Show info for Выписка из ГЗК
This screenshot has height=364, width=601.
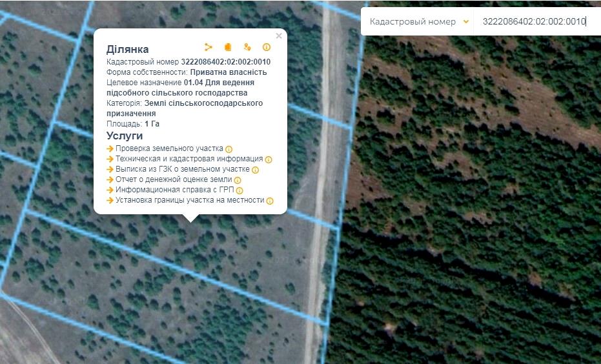point(255,170)
